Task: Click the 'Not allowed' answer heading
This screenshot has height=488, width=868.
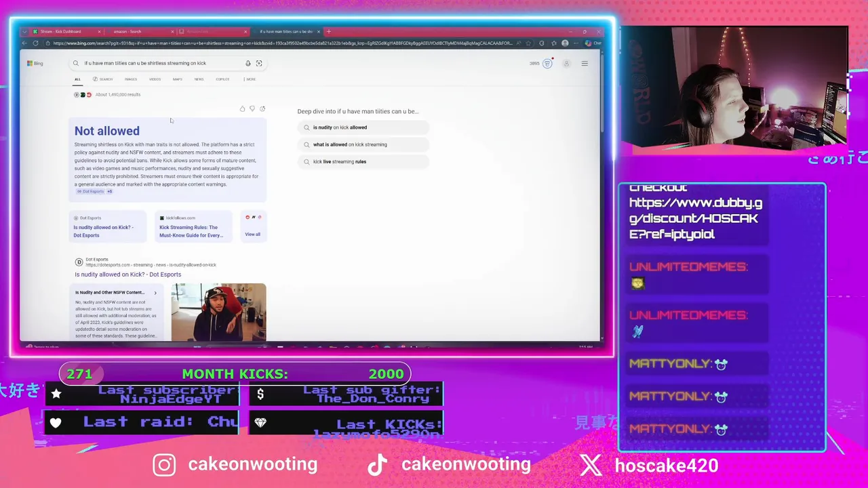Action: 107,131
